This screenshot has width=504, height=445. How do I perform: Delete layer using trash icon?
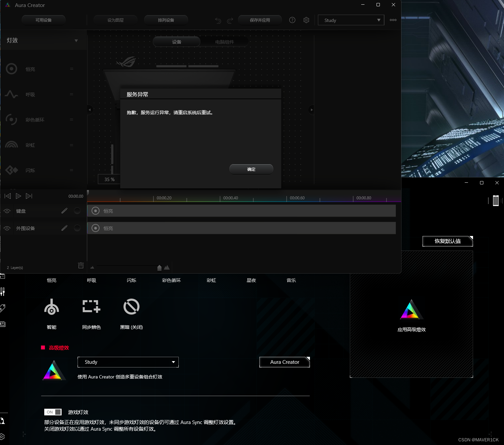81,265
